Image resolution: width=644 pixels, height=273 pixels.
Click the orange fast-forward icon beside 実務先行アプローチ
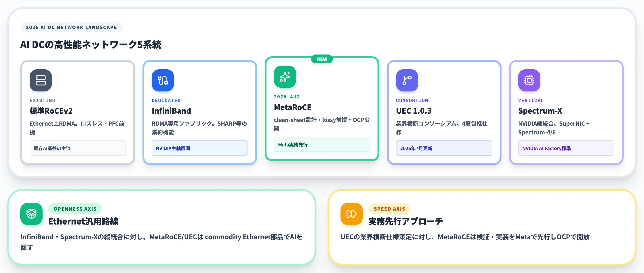352,214
